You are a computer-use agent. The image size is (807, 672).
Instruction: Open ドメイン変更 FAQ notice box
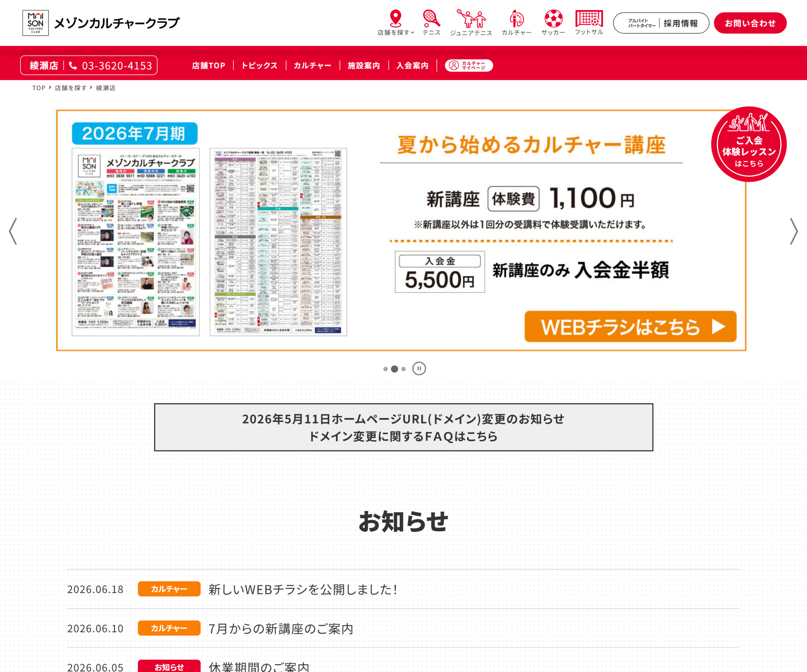point(403,428)
